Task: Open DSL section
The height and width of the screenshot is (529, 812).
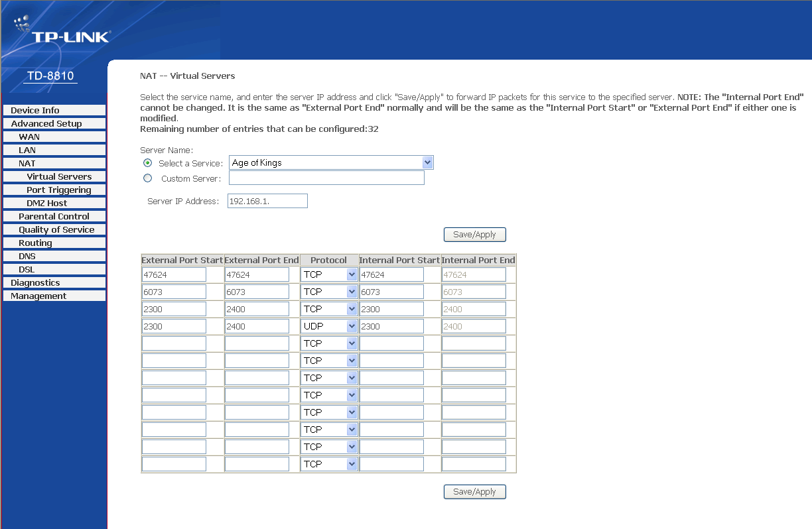Action: pyautogui.click(x=54, y=269)
